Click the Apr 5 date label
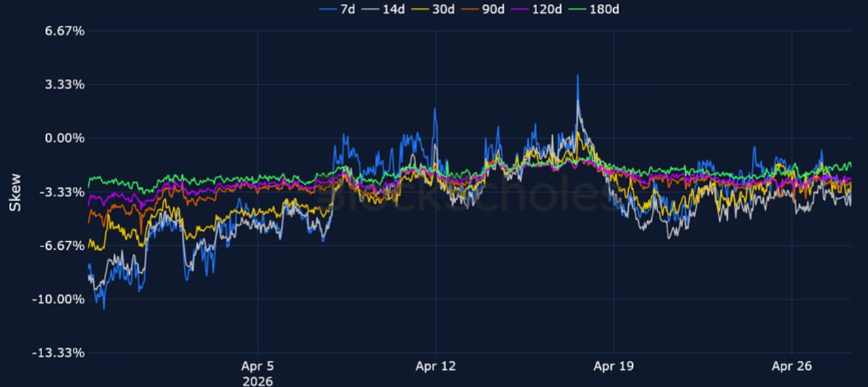 258,367
